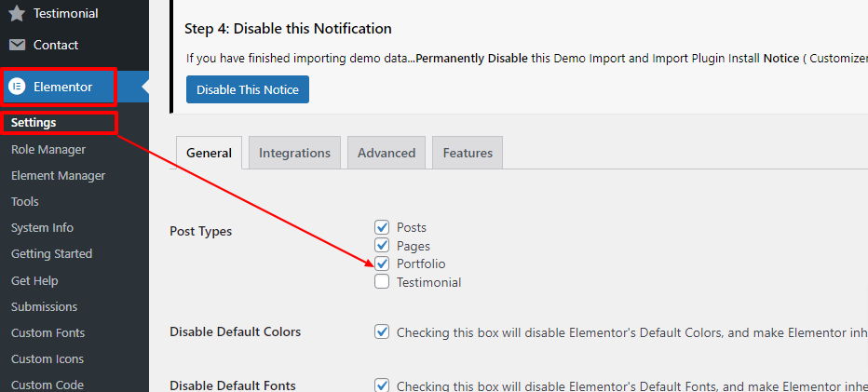This screenshot has height=392, width=868.
Task: Open the Advanced tab
Action: (x=387, y=153)
